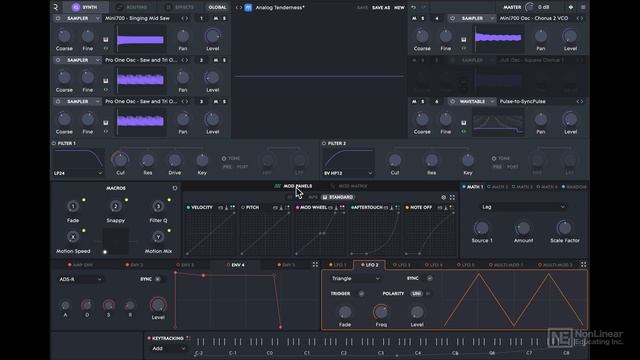Open the Mod Panels settings gear

pos(444,198)
